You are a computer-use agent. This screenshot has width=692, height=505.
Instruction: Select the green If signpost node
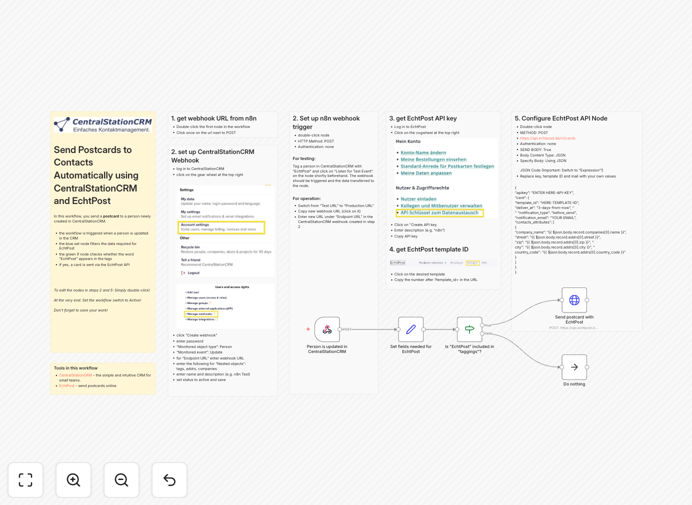point(470,329)
